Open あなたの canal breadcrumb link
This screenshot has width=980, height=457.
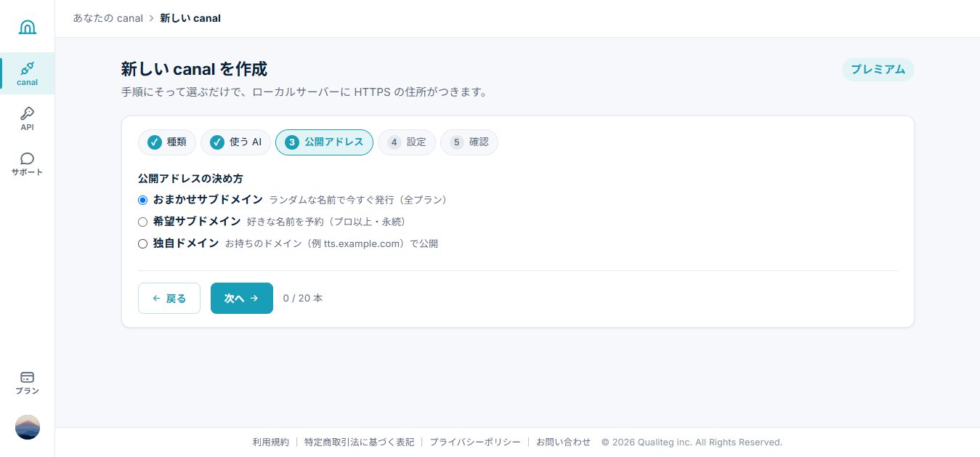pos(108,18)
